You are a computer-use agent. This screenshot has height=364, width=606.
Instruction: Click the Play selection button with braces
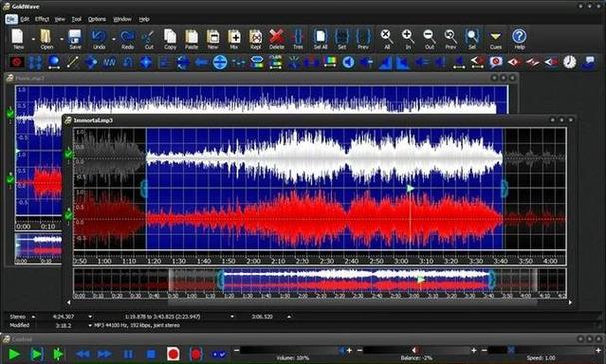point(37,354)
